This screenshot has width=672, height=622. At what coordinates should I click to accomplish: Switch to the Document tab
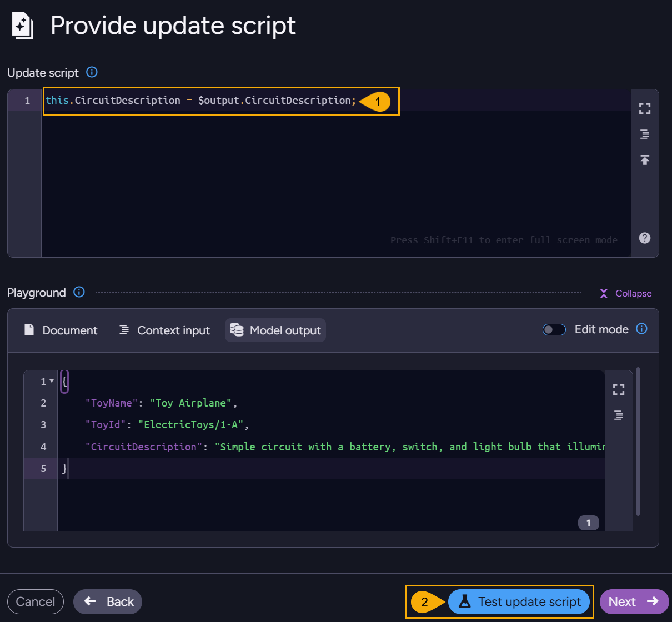click(x=61, y=330)
